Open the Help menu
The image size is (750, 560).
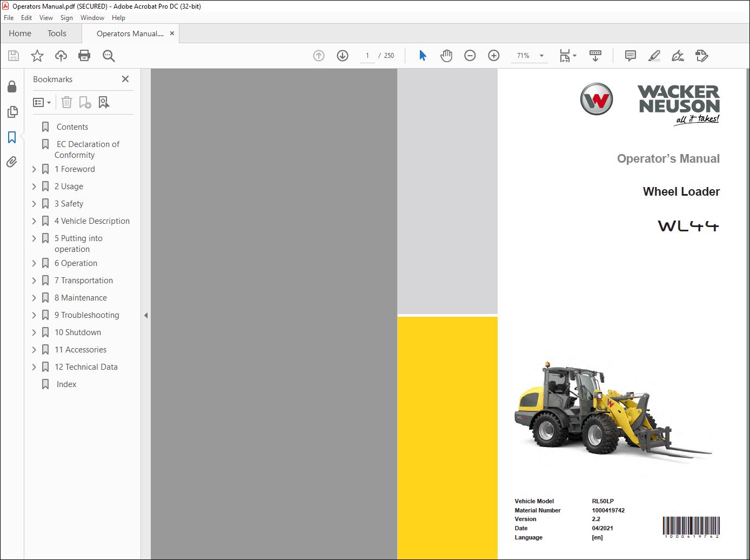point(118,18)
